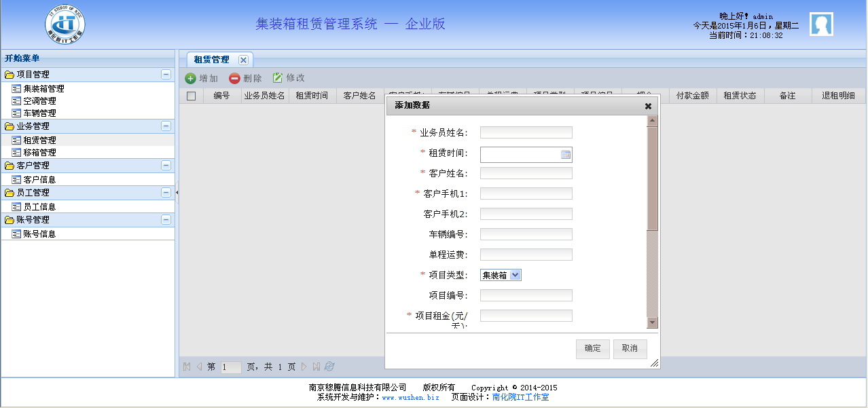This screenshot has width=868, height=408.
Task: Click the refresh icon in pagination bar
Action: pos(330,367)
